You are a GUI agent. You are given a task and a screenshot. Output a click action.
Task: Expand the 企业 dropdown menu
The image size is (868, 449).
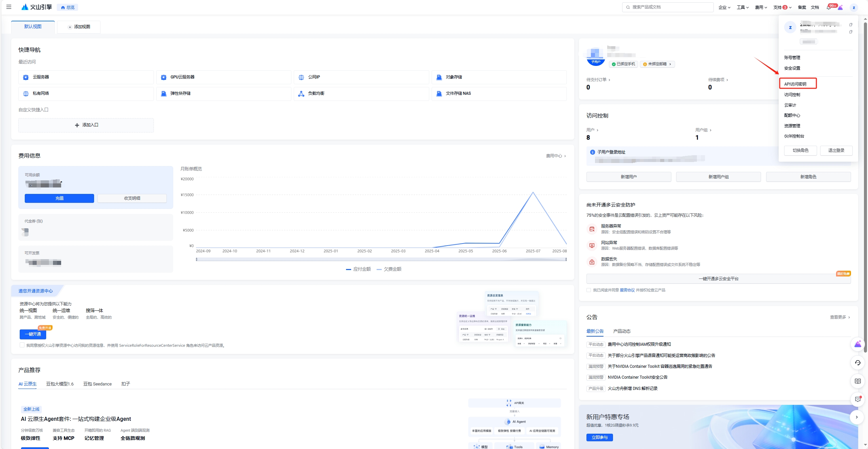(x=724, y=7)
